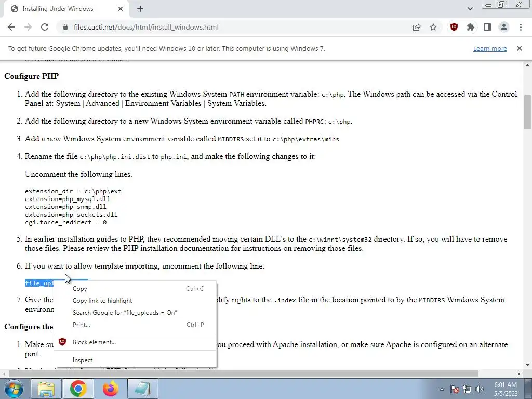The height and width of the screenshot is (399, 532).
Task: Open the Learn more link
Action: point(490,48)
